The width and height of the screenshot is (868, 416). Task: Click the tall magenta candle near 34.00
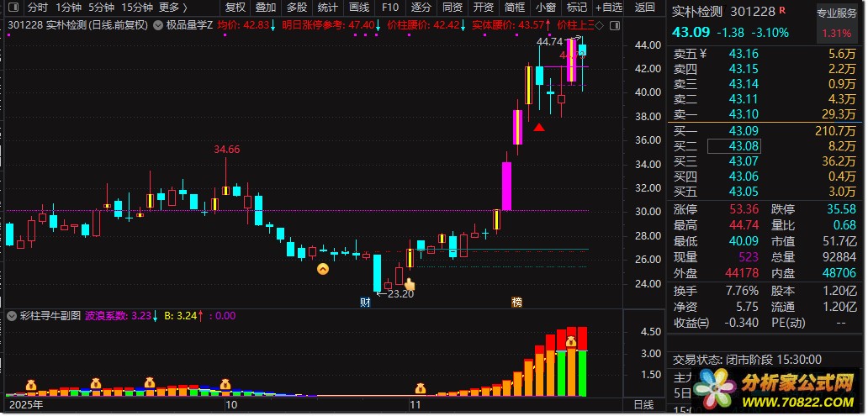506,186
